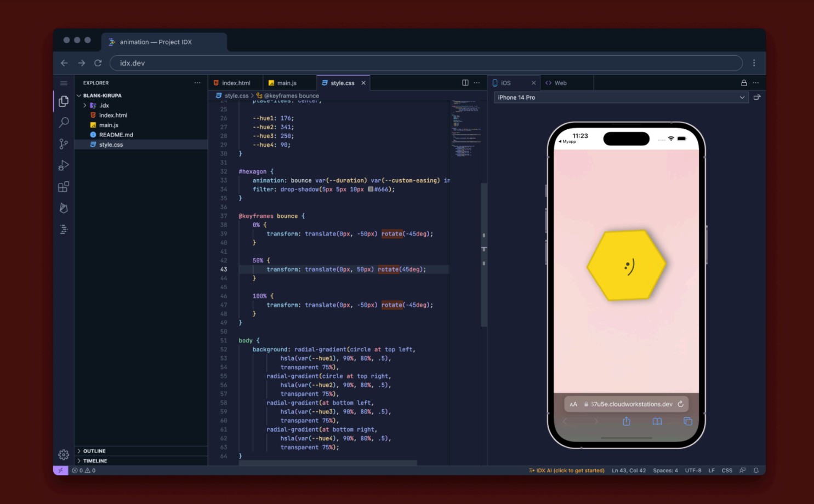
Task: Open Run and Debug view
Action: coord(64,165)
